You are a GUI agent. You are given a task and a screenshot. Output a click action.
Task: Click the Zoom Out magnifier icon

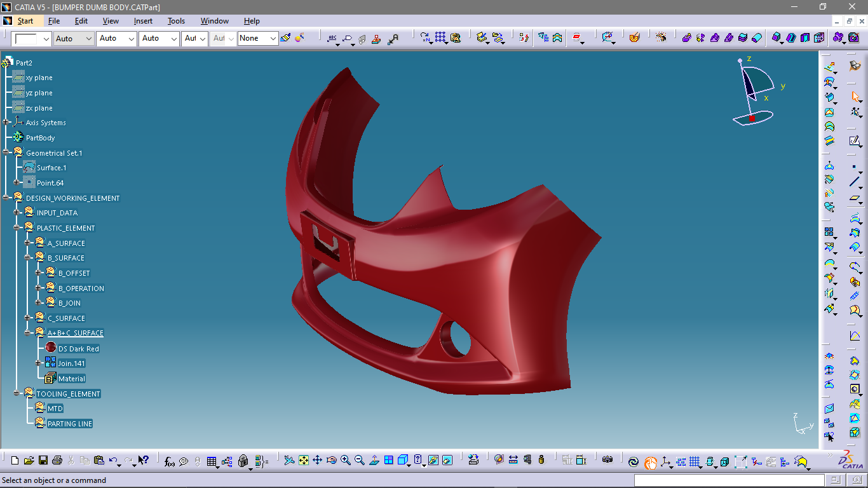tap(359, 460)
